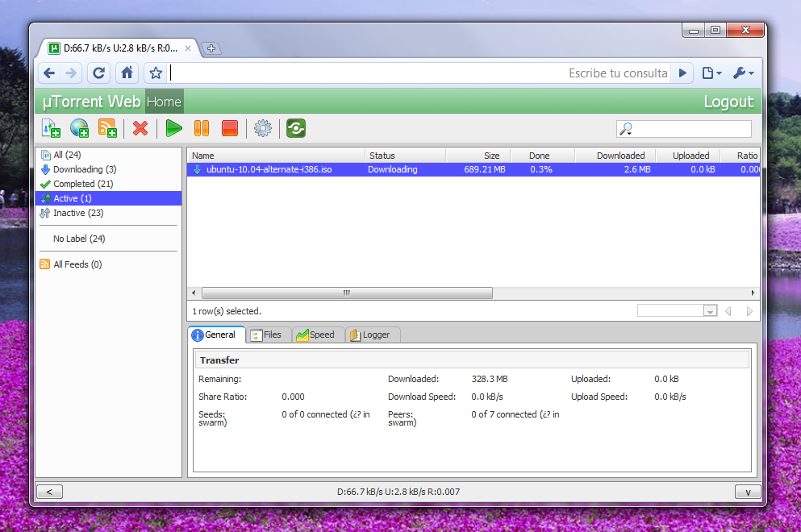Click the 689.21 MB size cell
The image size is (801, 532).
tap(484, 169)
